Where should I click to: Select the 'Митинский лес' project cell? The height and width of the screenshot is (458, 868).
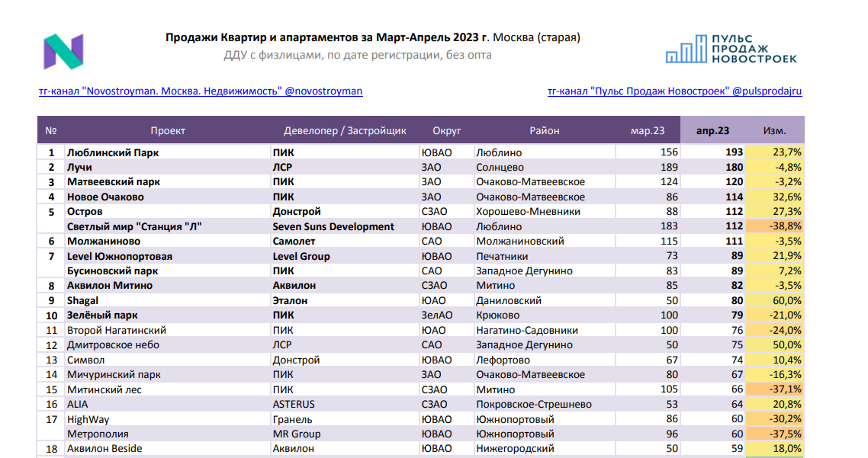coord(168,389)
